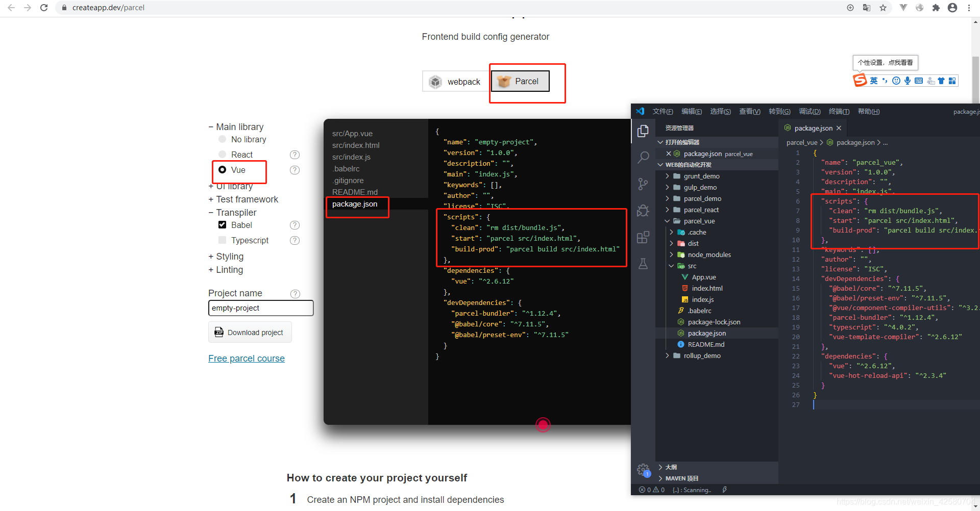The height and width of the screenshot is (511, 980).
Task: Open the Free parcel course link
Action: pyautogui.click(x=247, y=359)
